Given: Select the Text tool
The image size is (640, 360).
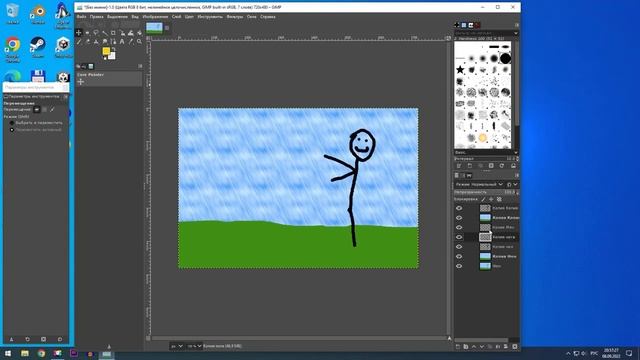Looking at the screenshot, I should tap(122, 42).
